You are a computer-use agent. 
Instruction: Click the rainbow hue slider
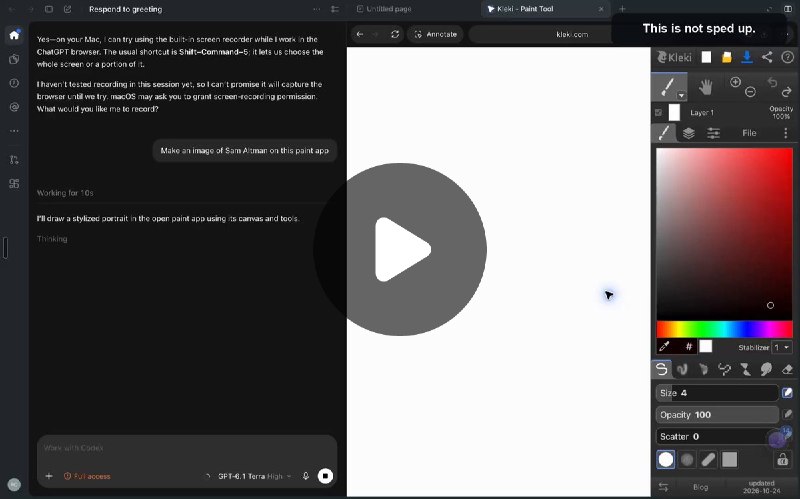pos(724,329)
